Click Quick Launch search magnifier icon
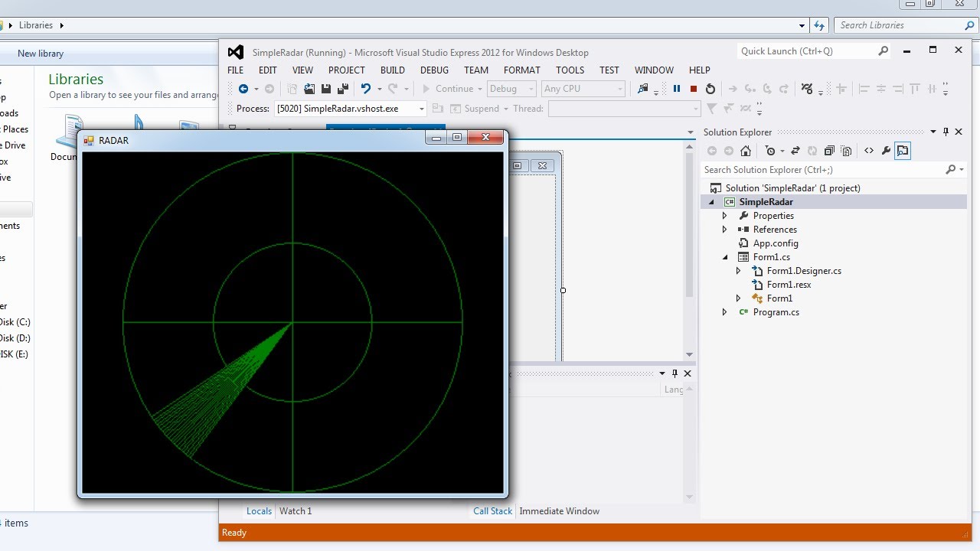The height and width of the screenshot is (551, 980). (884, 51)
